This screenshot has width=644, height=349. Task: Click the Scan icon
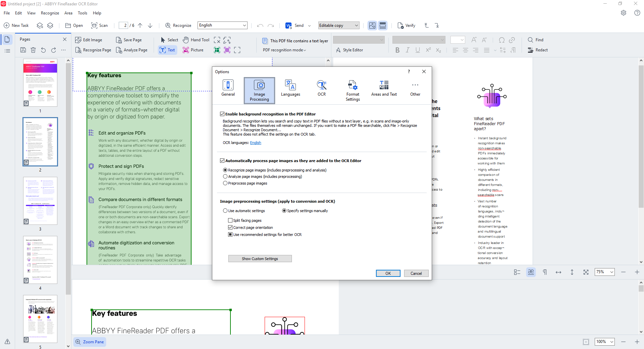tap(94, 26)
